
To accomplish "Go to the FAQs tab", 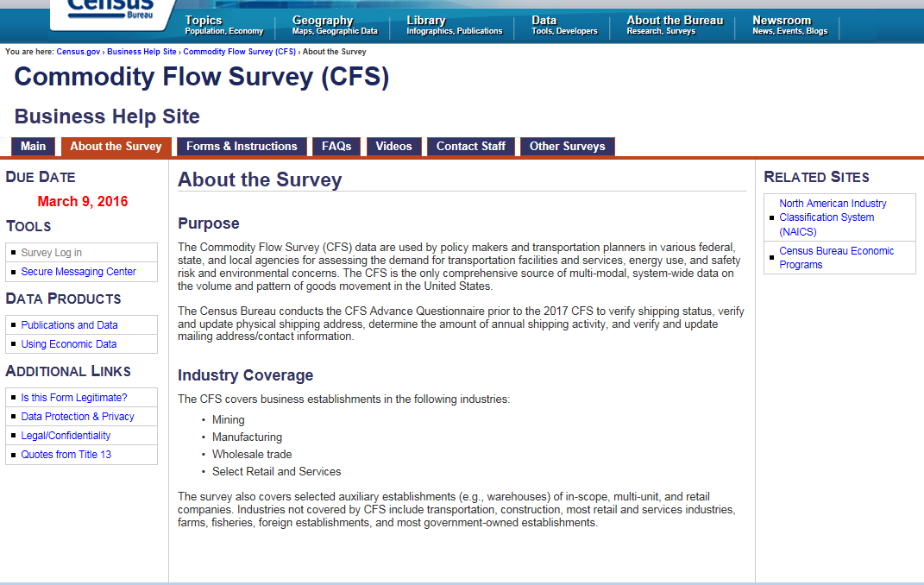I will [x=336, y=147].
